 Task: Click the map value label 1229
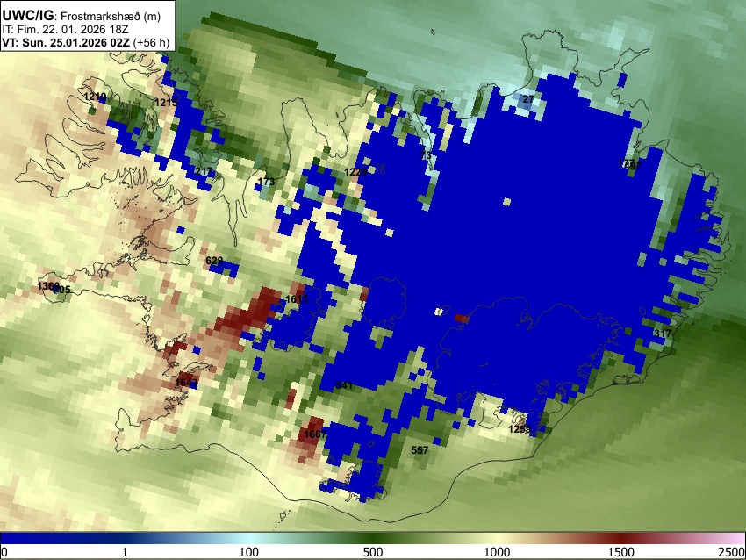[355, 172]
